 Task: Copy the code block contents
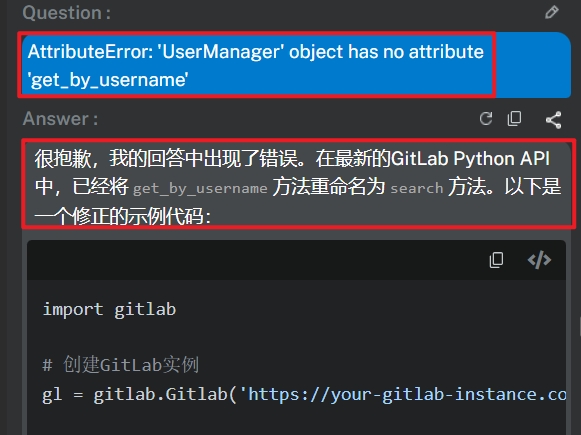coord(496,260)
